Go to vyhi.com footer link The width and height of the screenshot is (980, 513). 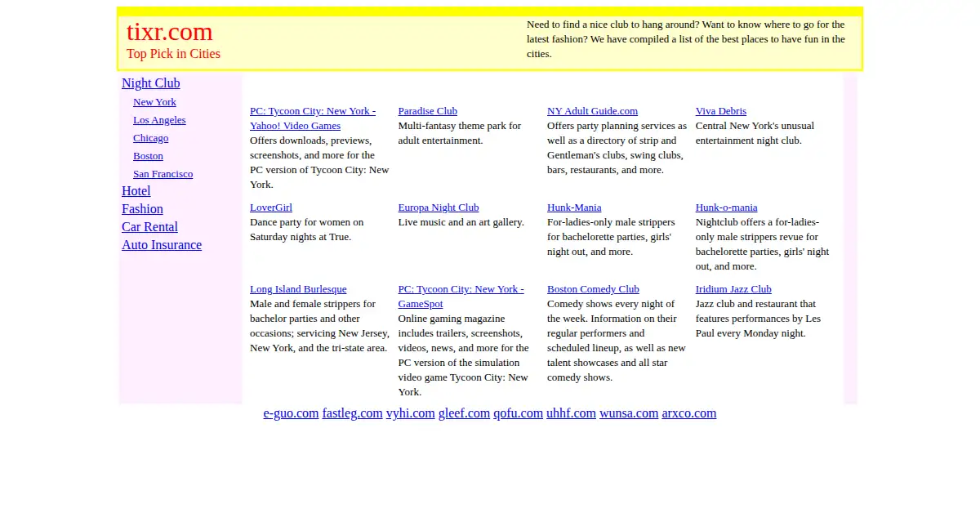[x=410, y=413]
